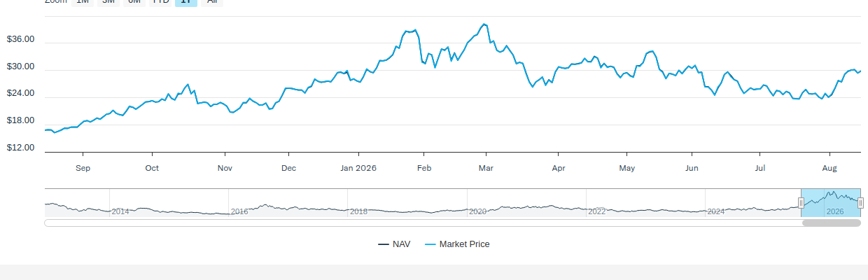Click the empty scrollbar track near 2018
Image resolution: width=868 pixels, height=280 pixels.
[358, 223]
